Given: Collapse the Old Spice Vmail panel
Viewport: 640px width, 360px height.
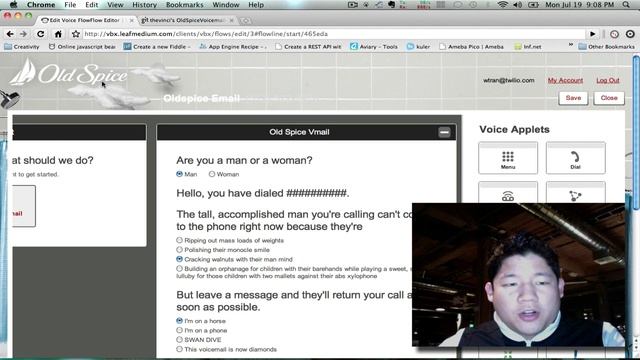Looking at the screenshot, I should tap(444, 132).
